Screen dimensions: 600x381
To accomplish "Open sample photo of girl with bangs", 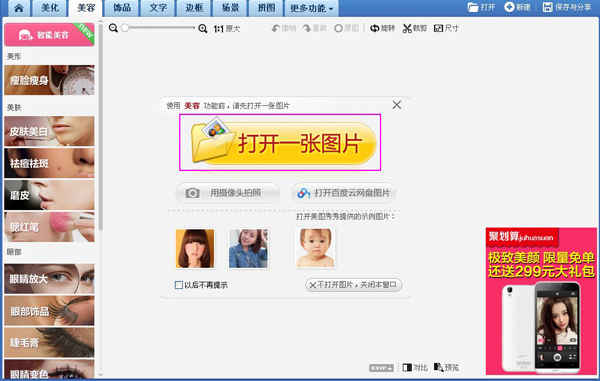I will [x=195, y=248].
